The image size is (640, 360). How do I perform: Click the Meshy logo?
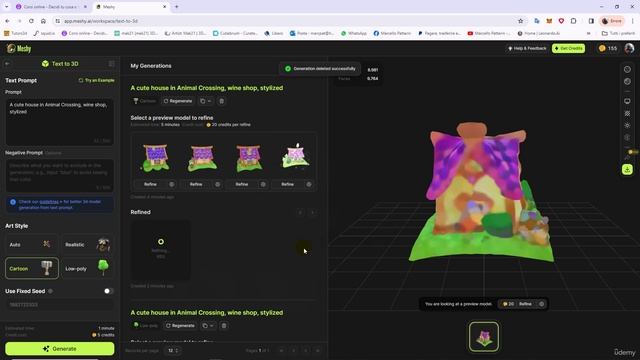point(19,49)
